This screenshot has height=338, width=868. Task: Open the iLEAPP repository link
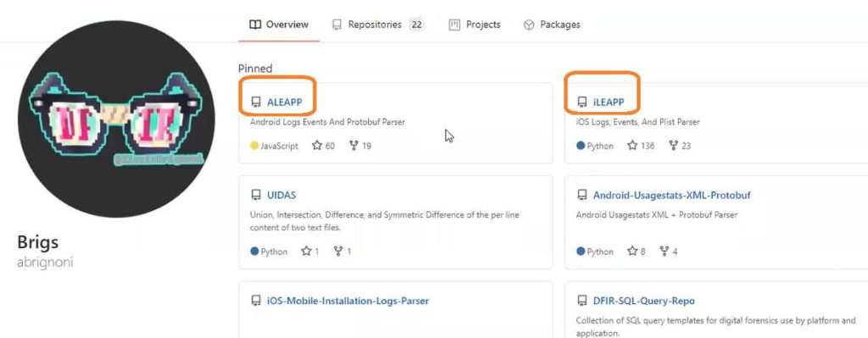(x=609, y=102)
